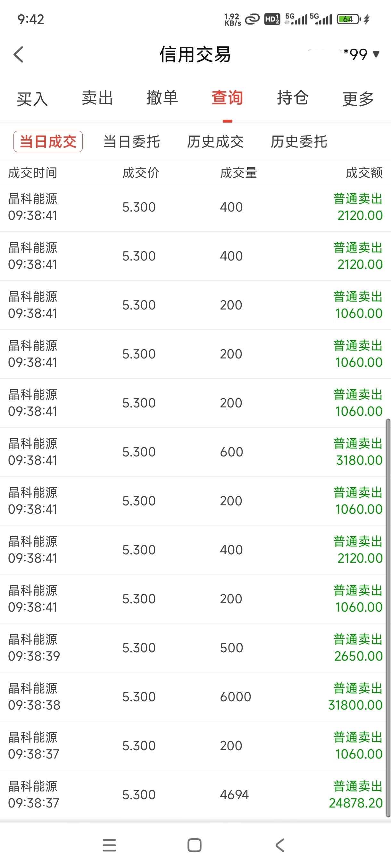Tap the Android home square icon
The image size is (391, 868).
coord(194,845)
